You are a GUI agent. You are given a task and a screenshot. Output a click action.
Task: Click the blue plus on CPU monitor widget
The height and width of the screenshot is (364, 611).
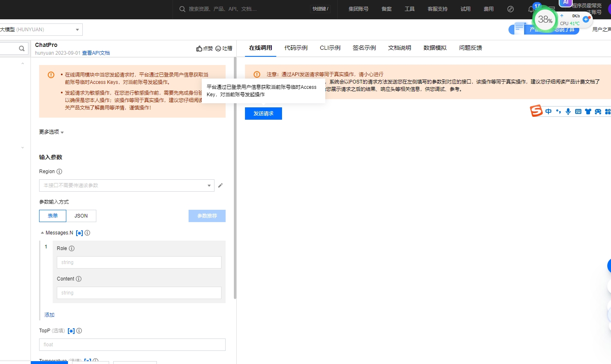tap(586, 19)
